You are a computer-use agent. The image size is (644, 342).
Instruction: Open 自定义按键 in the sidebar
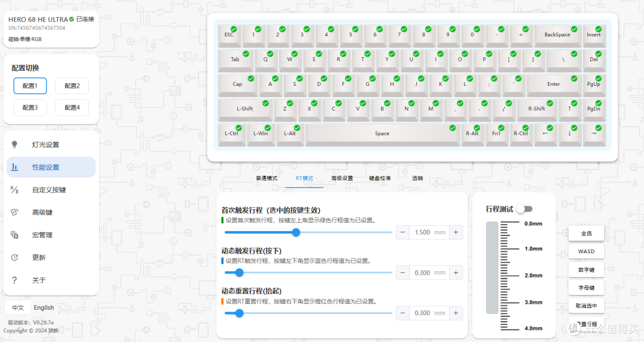51,189
